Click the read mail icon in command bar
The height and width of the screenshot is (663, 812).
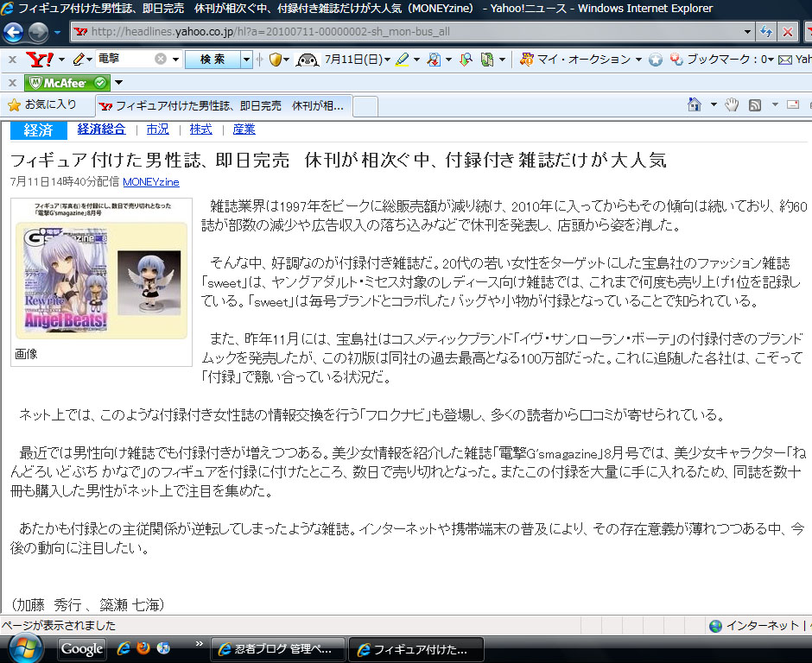(x=792, y=104)
